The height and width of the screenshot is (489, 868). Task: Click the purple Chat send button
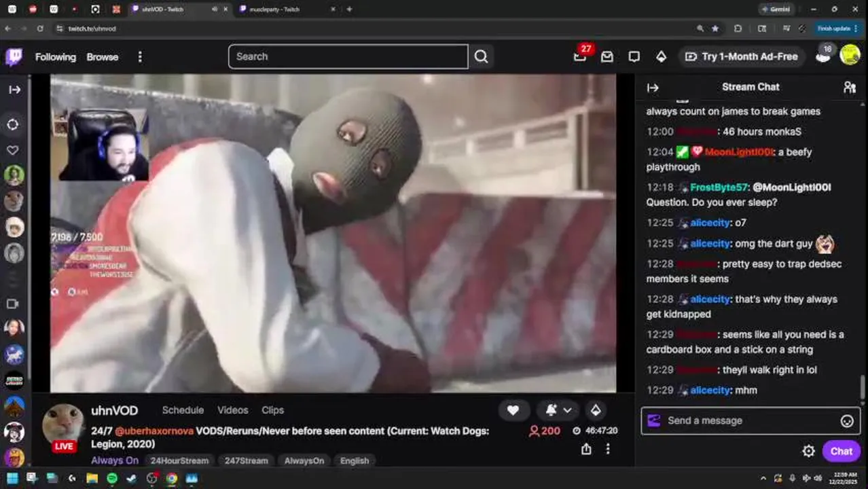point(841,451)
